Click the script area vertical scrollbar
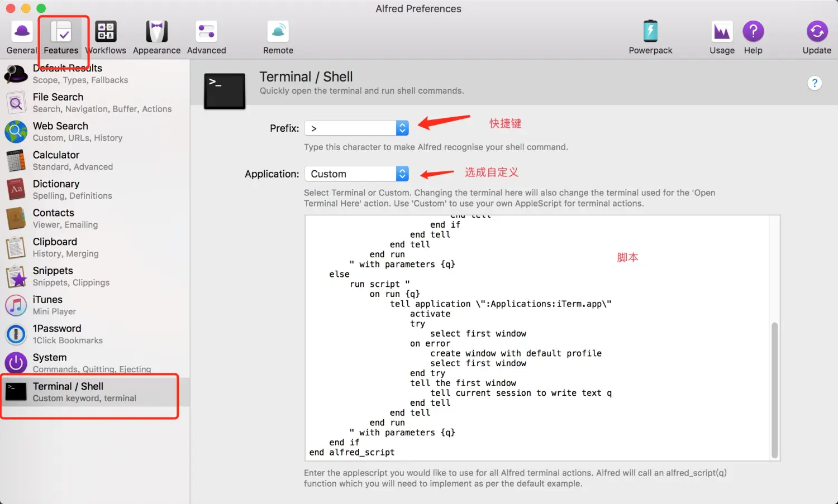 (x=774, y=390)
